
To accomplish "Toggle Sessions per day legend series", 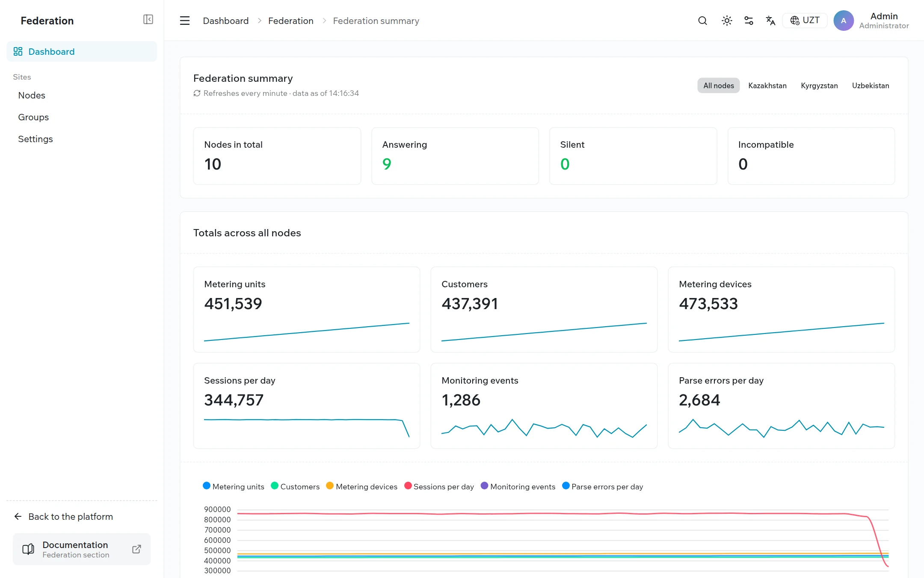I will click(x=439, y=486).
